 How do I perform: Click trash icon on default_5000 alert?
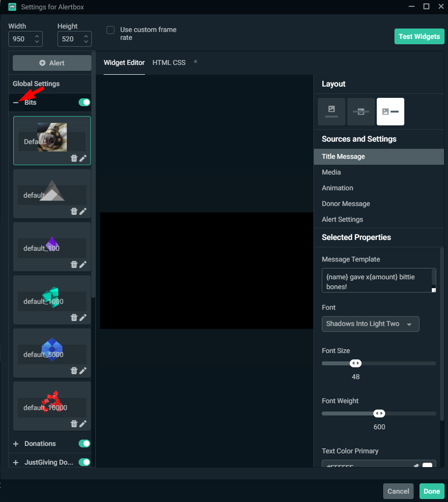[74, 371]
